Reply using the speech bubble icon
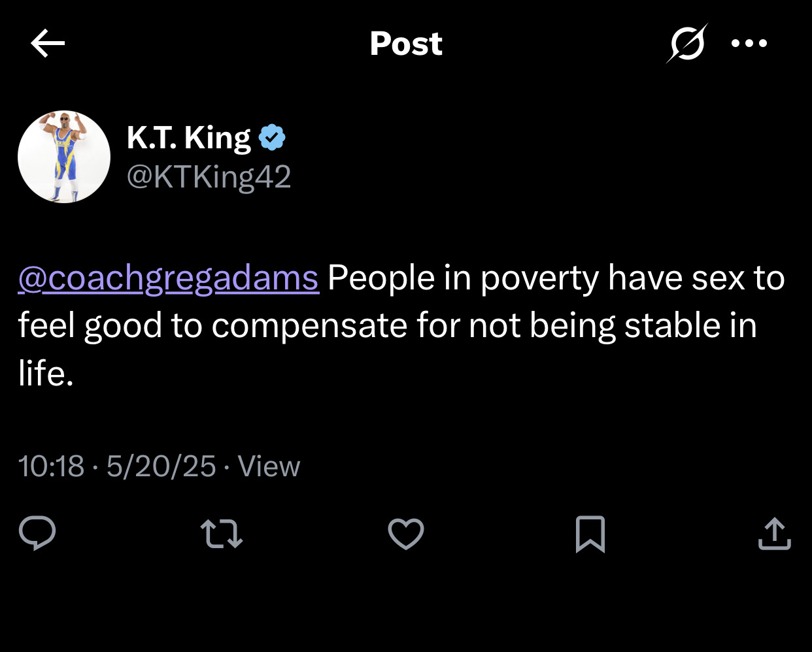This screenshot has width=812, height=652. pos(37,534)
